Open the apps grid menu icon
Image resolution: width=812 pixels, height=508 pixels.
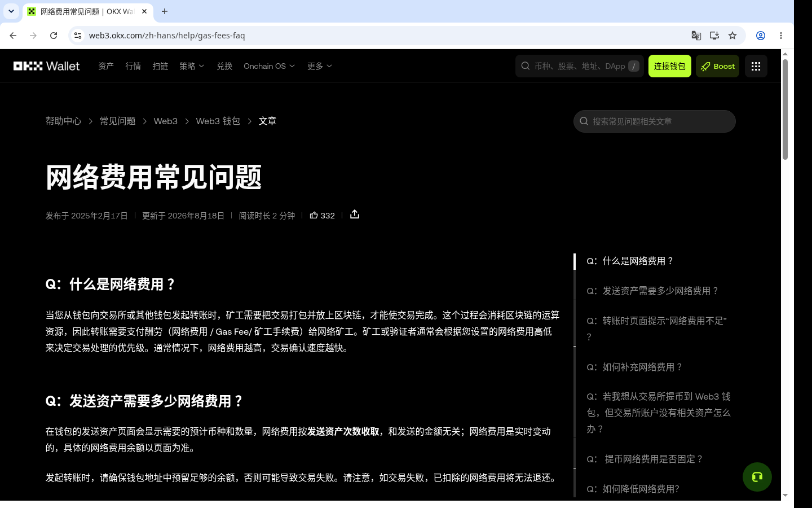coord(756,66)
